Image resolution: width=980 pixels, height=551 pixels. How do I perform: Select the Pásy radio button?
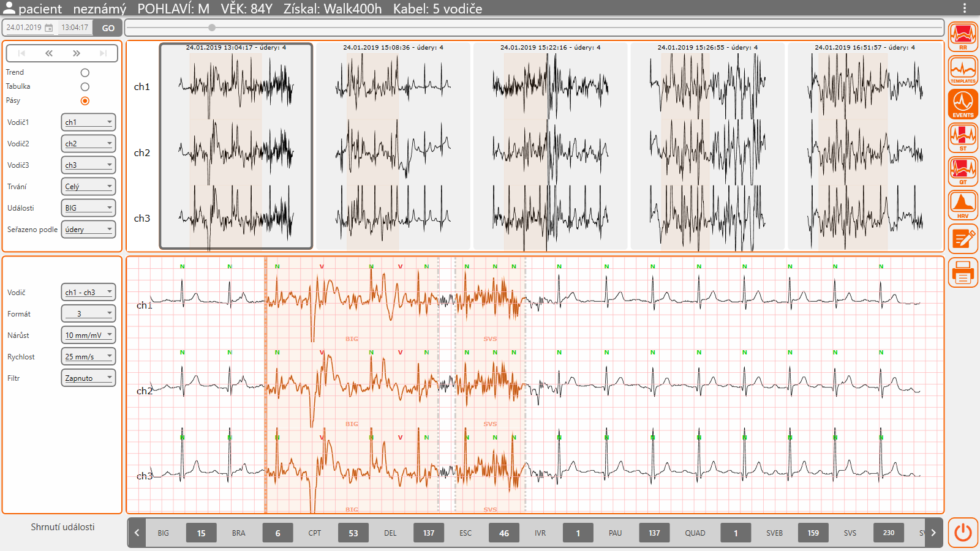pos(85,101)
